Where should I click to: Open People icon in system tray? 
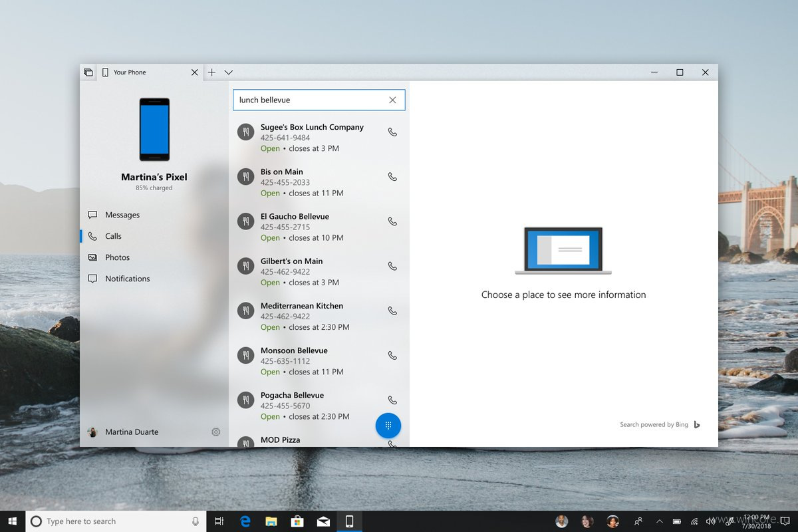pyautogui.click(x=638, y=521)
